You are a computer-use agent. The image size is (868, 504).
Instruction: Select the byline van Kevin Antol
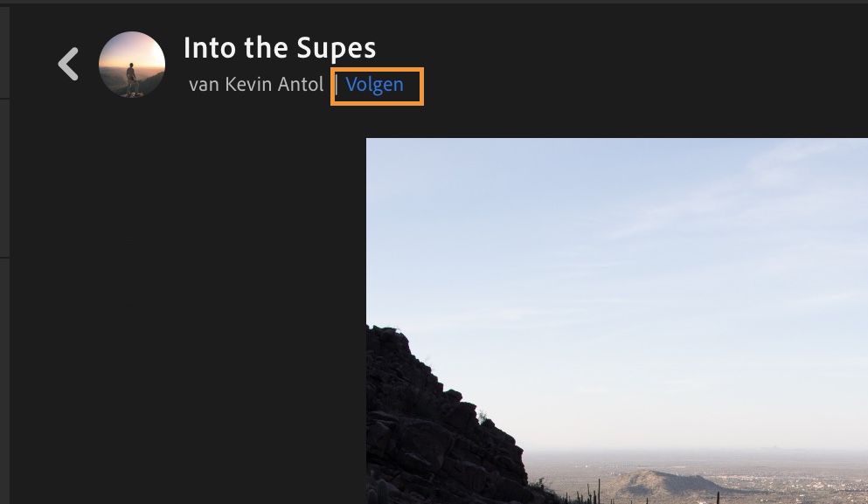253,84
